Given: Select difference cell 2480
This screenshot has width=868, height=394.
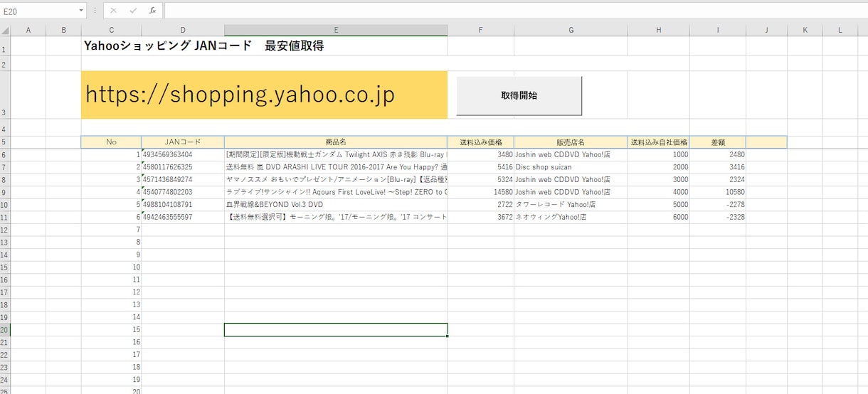Looking at the screenshot, I should (718, 154).
